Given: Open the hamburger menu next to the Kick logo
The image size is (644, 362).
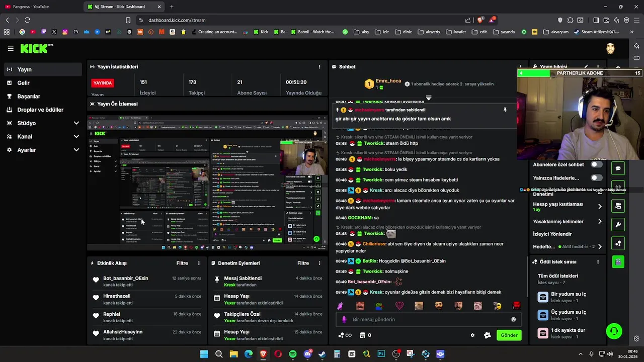Looking at the screenshot, I should point(11,49).
